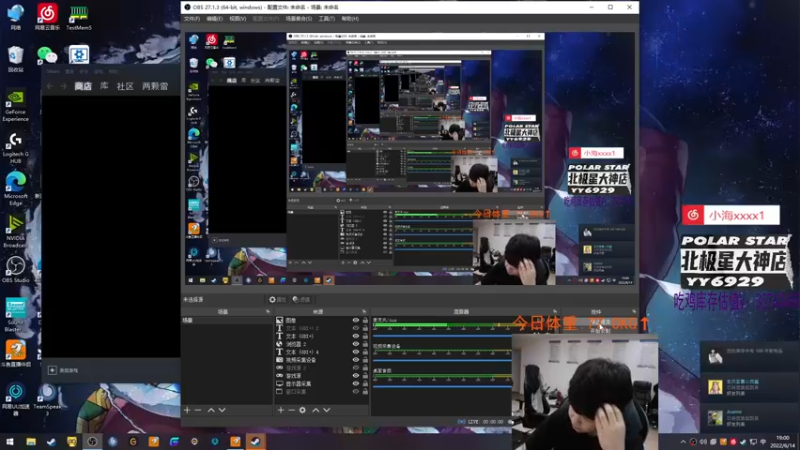This screenshot has height=450, width=800.
Task: Launch GeForce Experience from the desktop
Action: tap(15, 106)
